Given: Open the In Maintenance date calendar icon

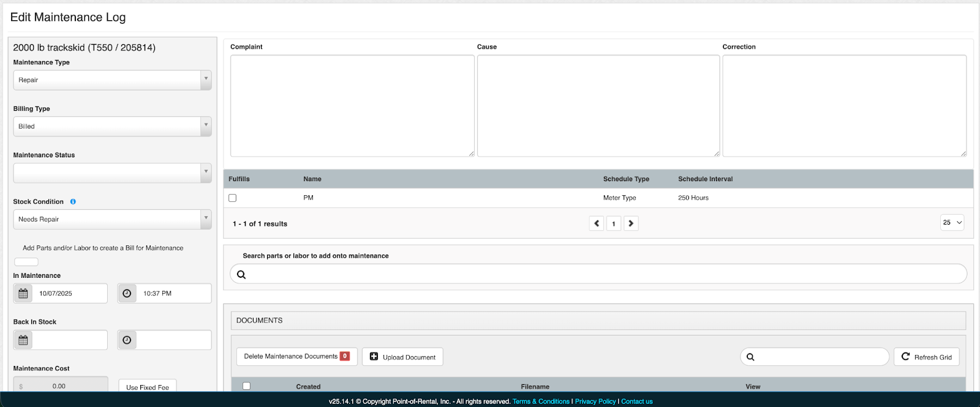Looking at the screenshot, I should pos(23,294).
